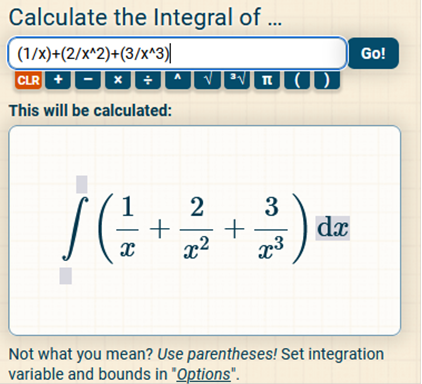Image resolution: width=422 pixels, height=384 pixels.
Task: Clear the input with CLR button
Action: click(28, 80)
